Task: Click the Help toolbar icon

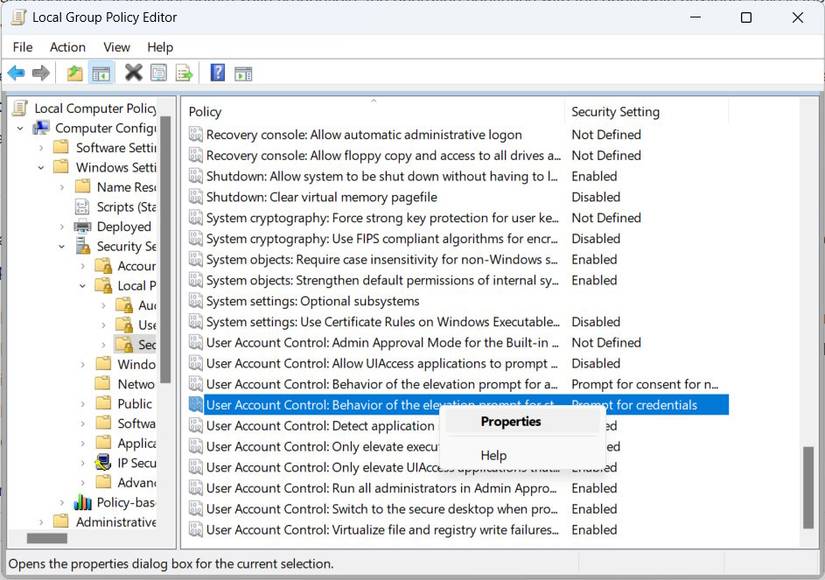Action: pos(218,72)
